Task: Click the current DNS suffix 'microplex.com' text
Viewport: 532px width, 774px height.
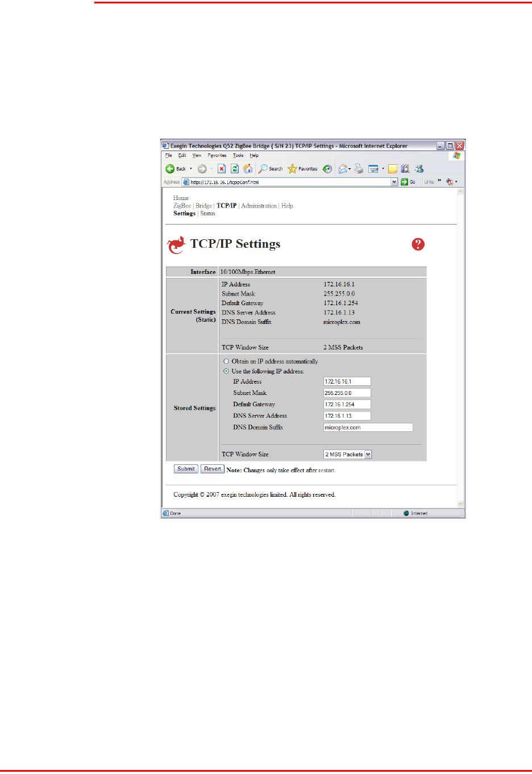Action: click(x=342, y=322)
